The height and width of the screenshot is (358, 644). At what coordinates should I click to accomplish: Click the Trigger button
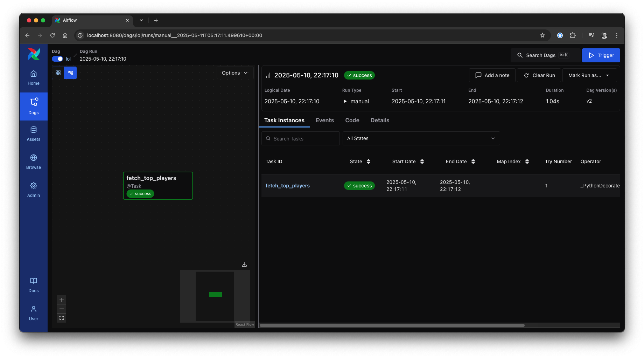click(x=601, y=55)
